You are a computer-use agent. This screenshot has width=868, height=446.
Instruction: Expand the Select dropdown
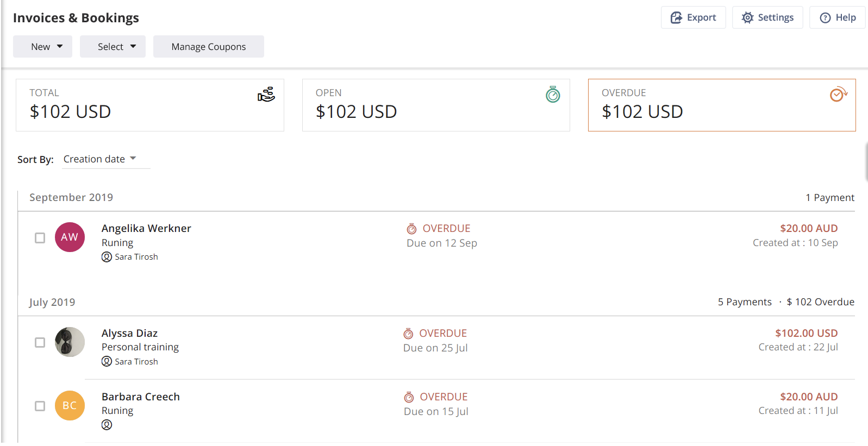pyautogui.click(x=113, y=47)
